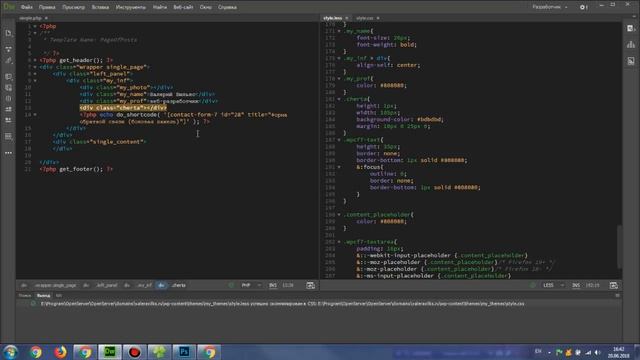Click the Collapse Selection icon in left toolbar
The height and width of the screenshot is (360, 640).
(8, 88)
